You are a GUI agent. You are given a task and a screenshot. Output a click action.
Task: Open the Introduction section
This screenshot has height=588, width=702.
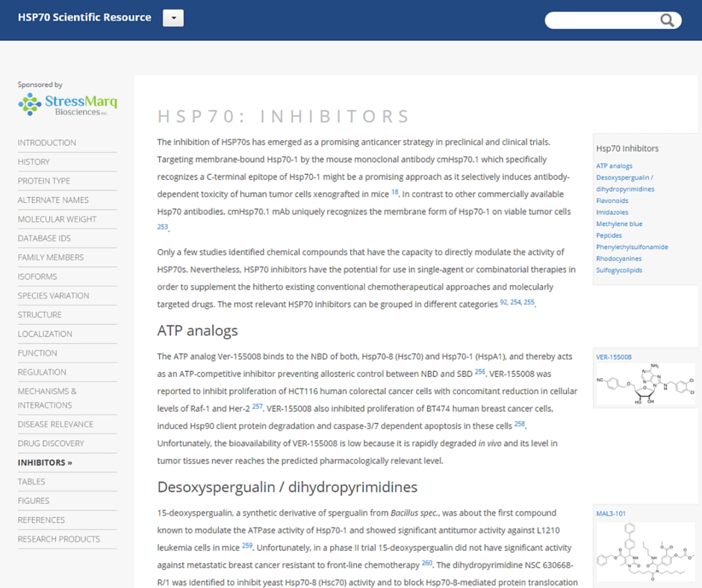(47, 143)
